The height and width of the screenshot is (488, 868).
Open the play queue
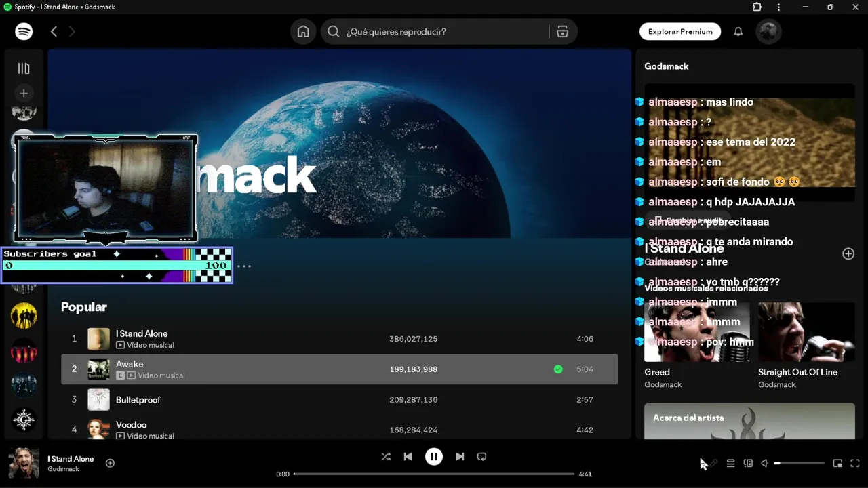coord(730,464)
